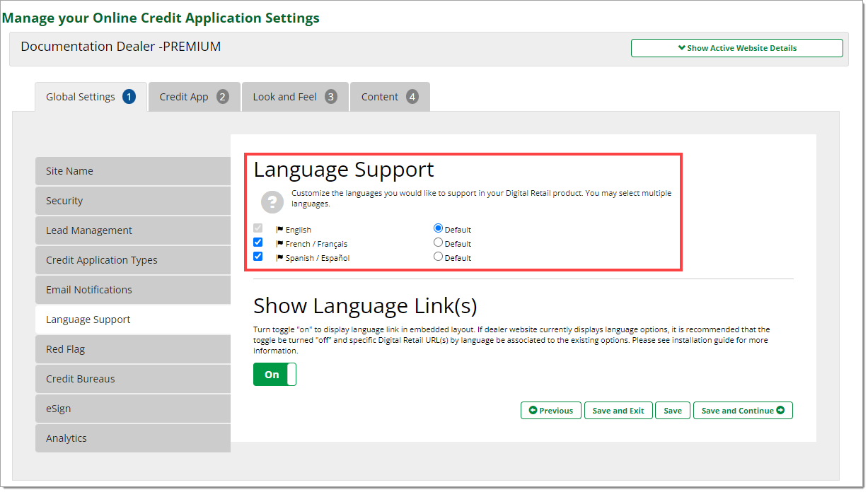Click the Save and Continue button
This screenshot has width=868, height=492.
[743, 411]
